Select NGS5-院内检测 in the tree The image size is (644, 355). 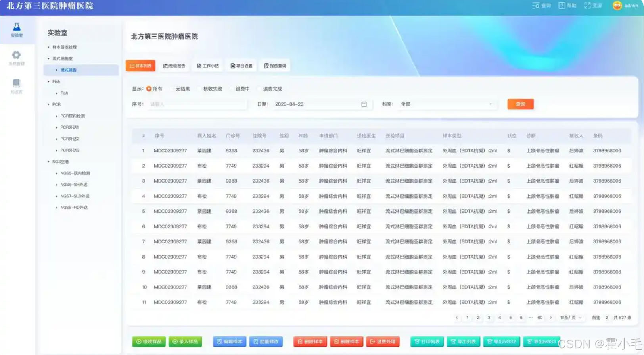(x=75, y=173)
